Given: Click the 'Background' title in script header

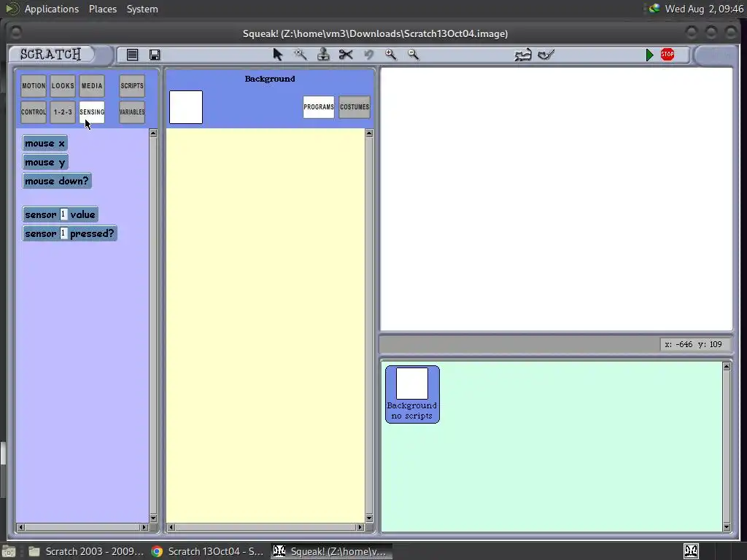Looking at the screenshot, I should [x=270, y=79].
